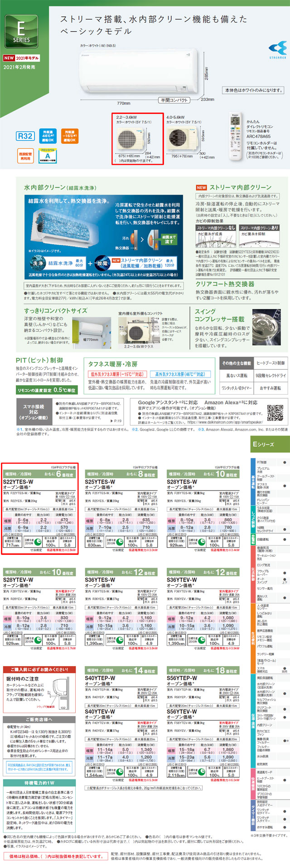Click the 外気温-15℃ 運転OK badge

[x=69, y=136]
